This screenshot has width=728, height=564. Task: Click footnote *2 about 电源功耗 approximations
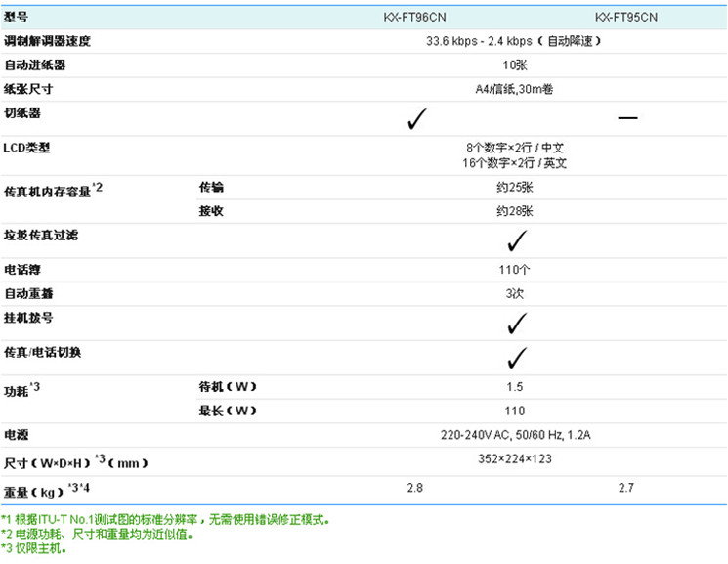(x=97, y=534)
